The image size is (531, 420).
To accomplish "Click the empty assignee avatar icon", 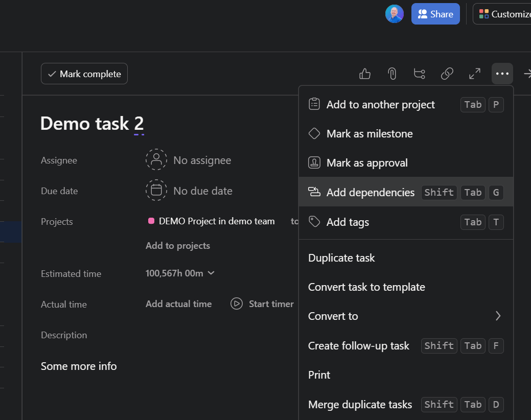I will pyautogui.click(x=156, y=160).
